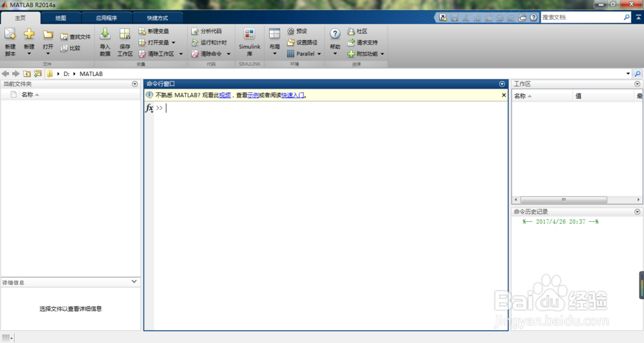Click the yellow plus 新建 (New) icon
The image size is (644, 343).
point(29,34)
